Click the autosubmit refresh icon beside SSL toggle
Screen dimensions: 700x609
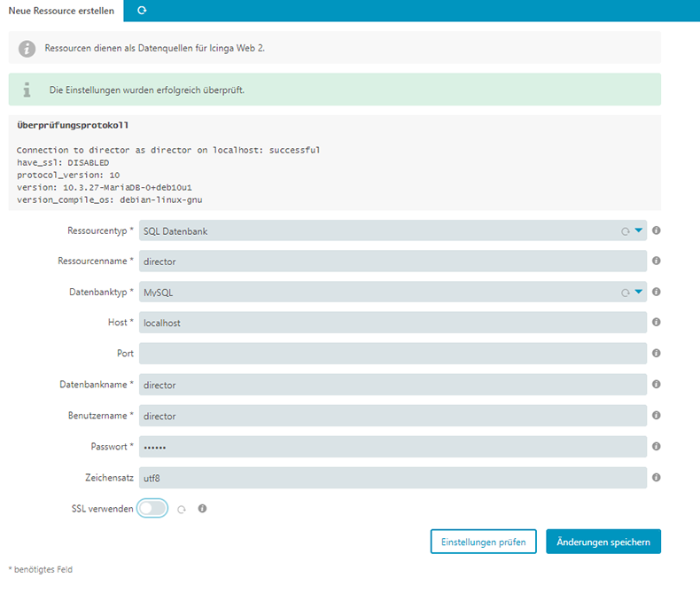(x=182, y=510)
